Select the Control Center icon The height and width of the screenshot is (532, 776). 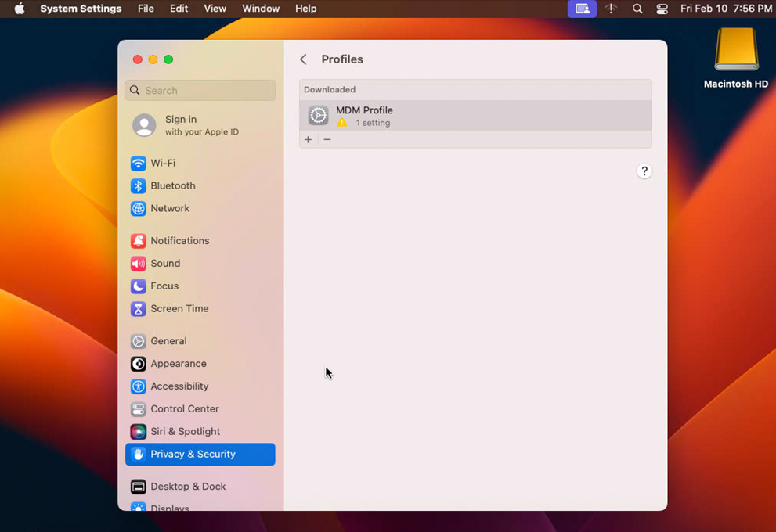click(x=138, y=409)
